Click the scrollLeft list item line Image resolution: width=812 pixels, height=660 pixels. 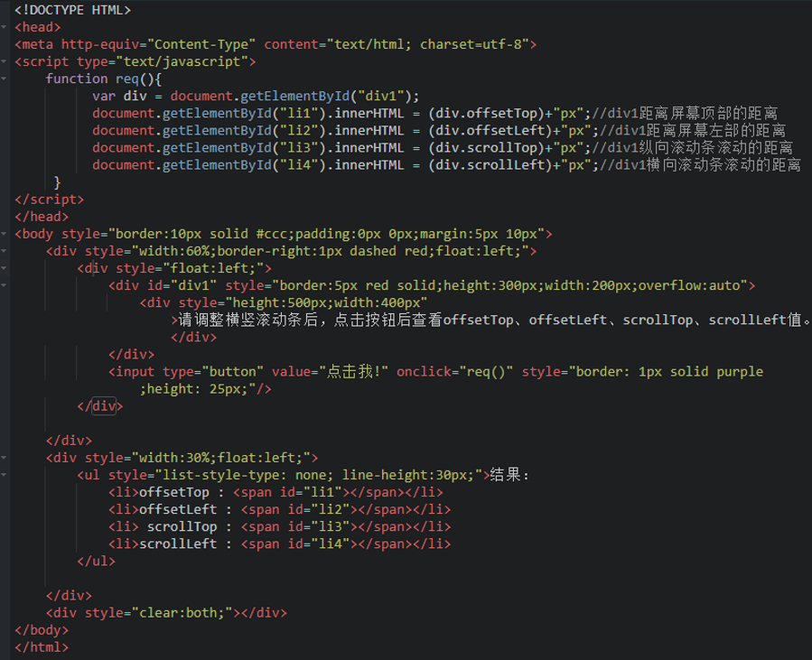pyautogui.click(x=280, y=544)
